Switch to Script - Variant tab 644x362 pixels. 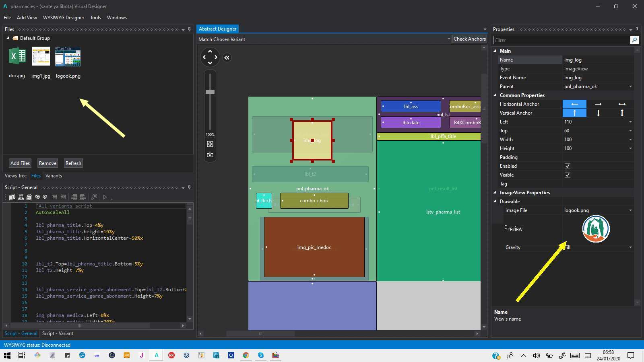58,333
